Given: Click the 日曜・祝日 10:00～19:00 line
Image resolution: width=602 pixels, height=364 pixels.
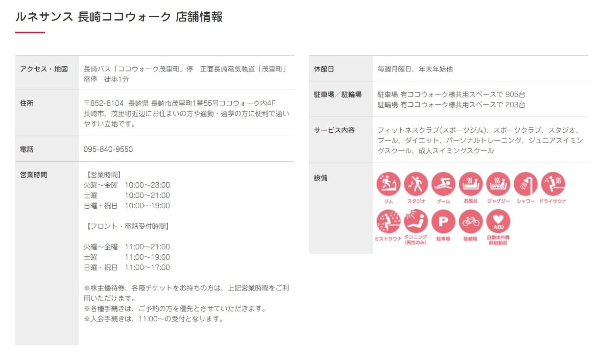Looking at the screenshot, I should (x=127, y=205).
